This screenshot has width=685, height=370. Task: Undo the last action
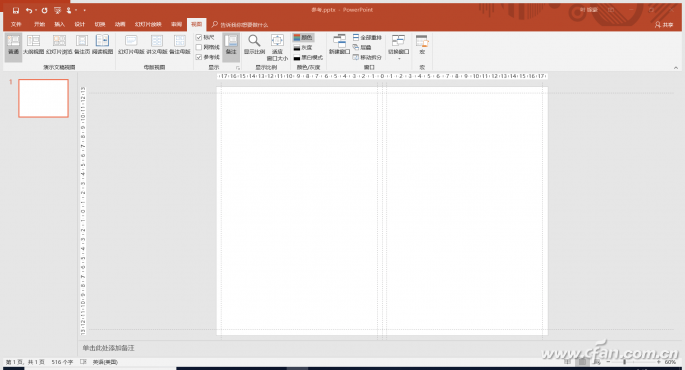29,10
